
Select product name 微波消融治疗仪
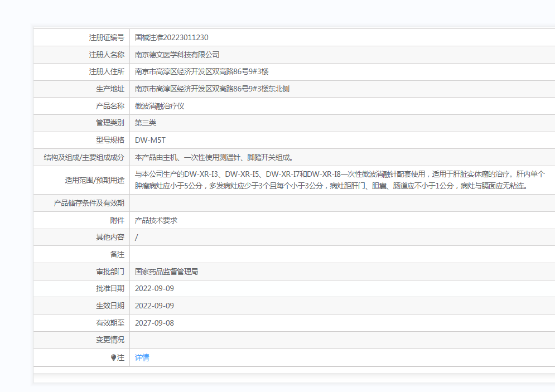(x=160, y=106)
